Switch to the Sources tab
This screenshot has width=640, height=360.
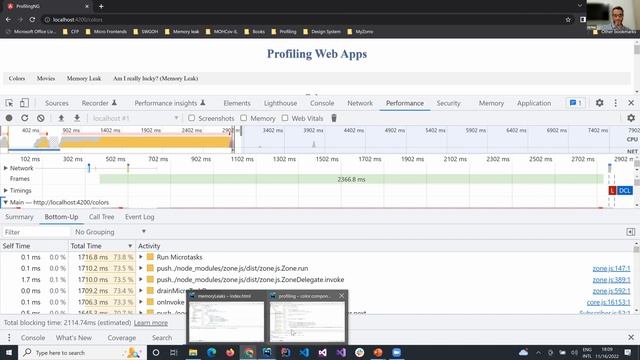(57, 103)
